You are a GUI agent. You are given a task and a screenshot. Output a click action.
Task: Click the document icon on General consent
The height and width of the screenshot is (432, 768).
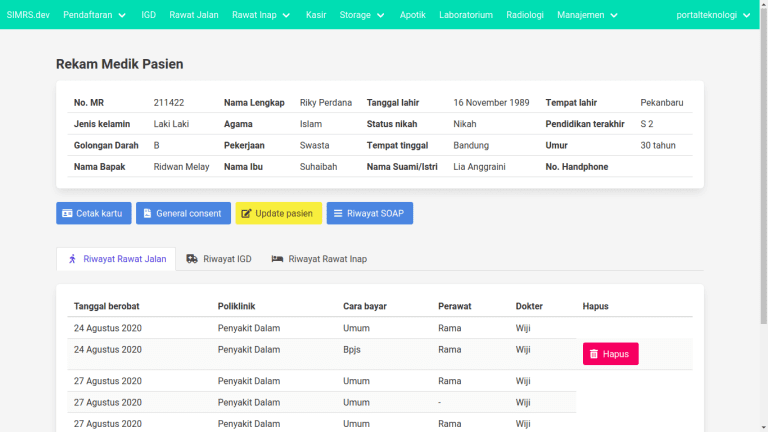coord(146,214)
